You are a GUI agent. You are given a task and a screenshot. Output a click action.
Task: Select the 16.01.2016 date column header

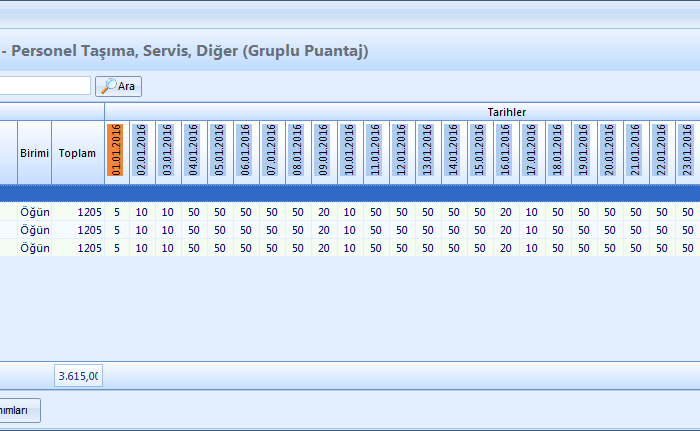(506, 151)
